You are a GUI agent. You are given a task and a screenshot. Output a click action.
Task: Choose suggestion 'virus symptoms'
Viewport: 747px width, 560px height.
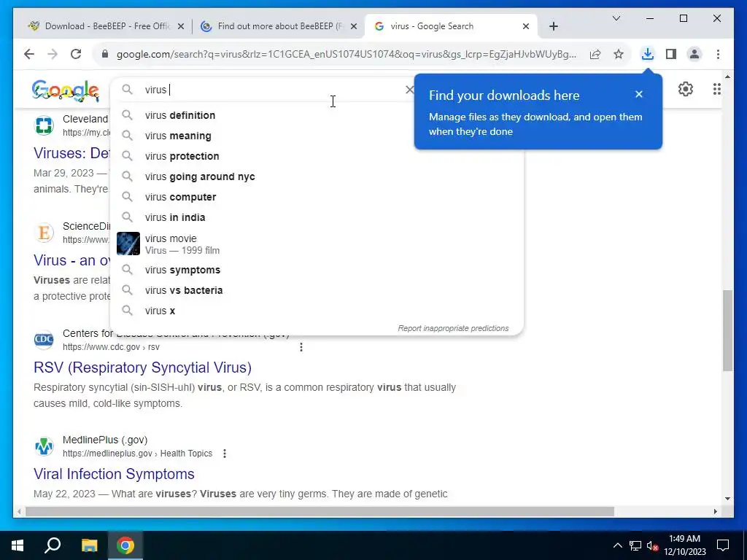click(x=317, y=270)
